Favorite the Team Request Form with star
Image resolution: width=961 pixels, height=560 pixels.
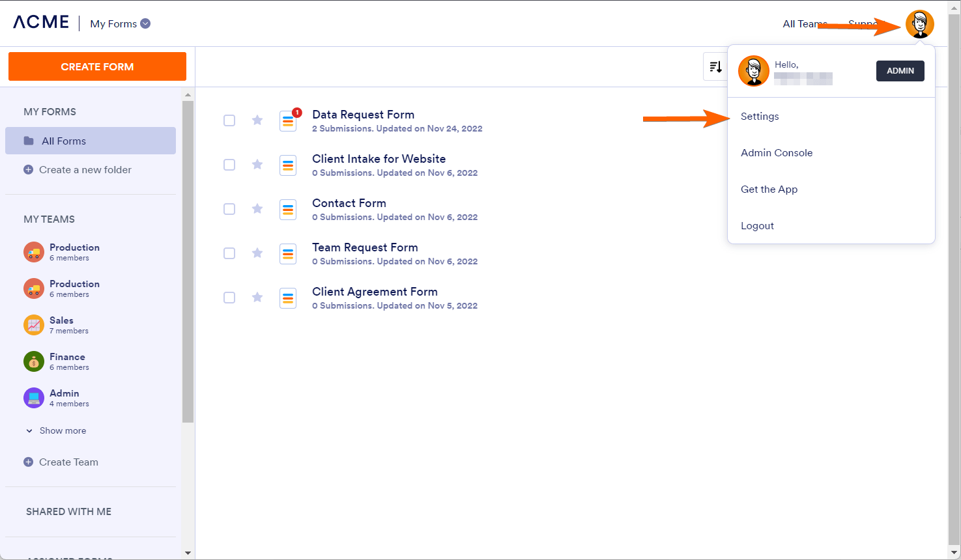[x=257, y=253]
